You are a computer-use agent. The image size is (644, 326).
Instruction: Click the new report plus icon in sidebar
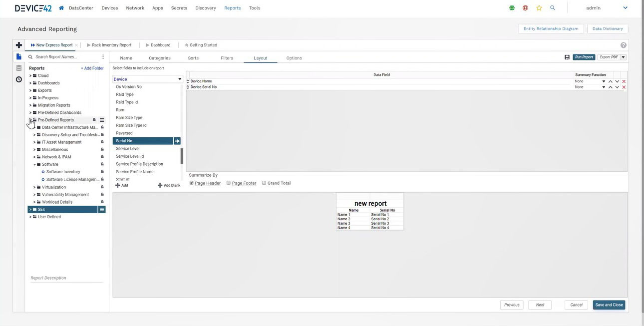coord(18,44)
